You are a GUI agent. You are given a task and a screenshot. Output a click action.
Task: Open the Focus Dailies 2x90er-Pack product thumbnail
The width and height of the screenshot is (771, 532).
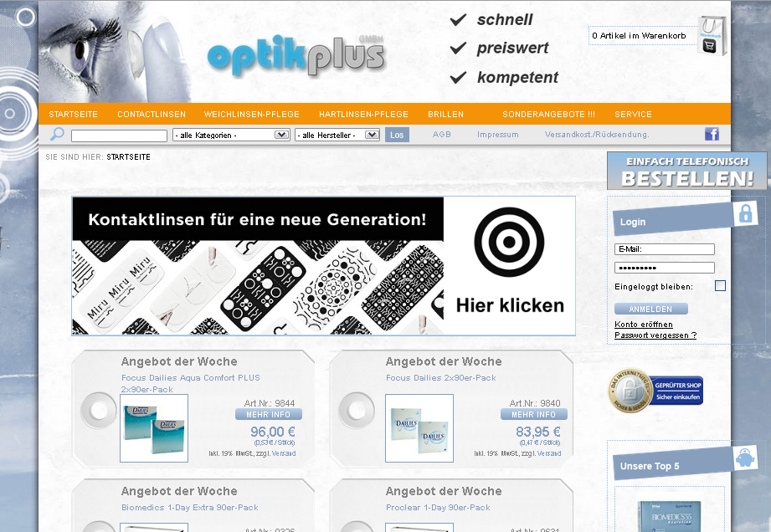419,428
